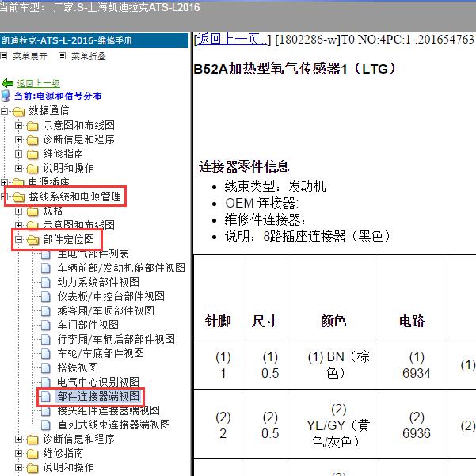This screenshot has height=476, width=476.
Task: Expand the bottom 维修指南 node
Action: [18, 453]
